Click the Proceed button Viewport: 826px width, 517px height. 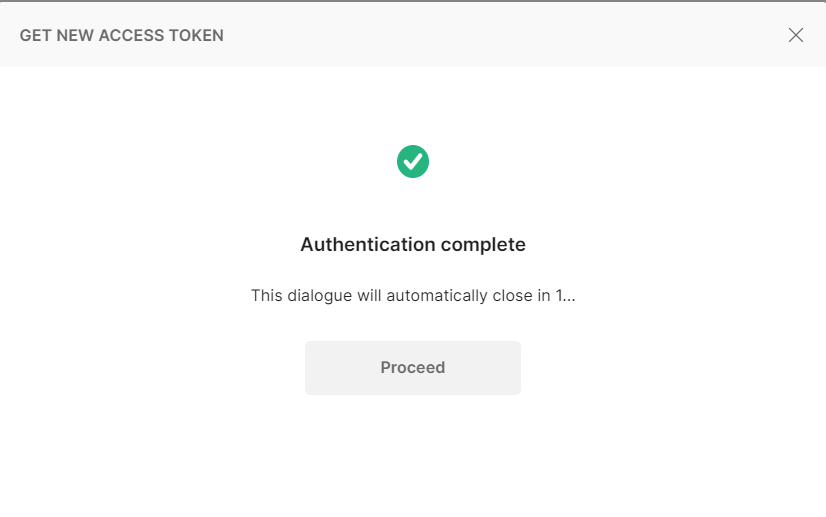click(x=412, y=367)
